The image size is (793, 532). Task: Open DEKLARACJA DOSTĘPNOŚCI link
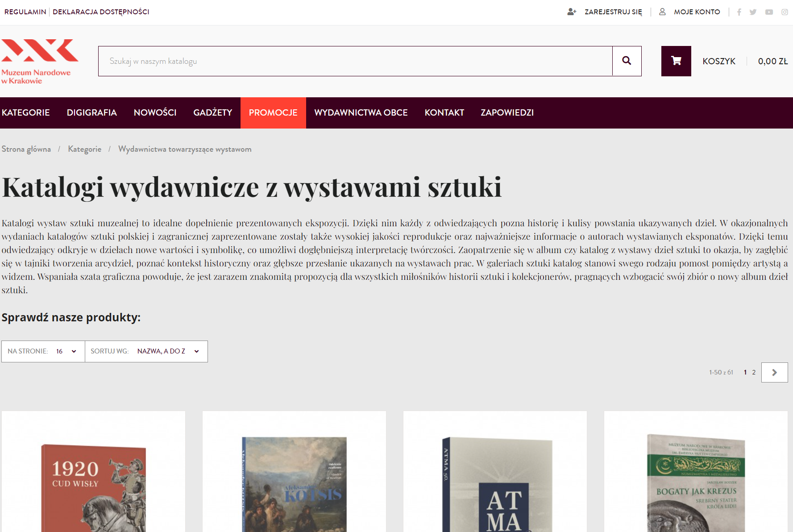point(101,12)
